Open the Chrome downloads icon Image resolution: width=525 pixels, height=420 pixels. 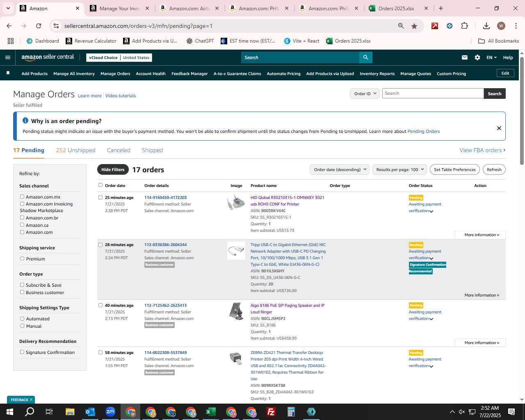click(486, 26)
